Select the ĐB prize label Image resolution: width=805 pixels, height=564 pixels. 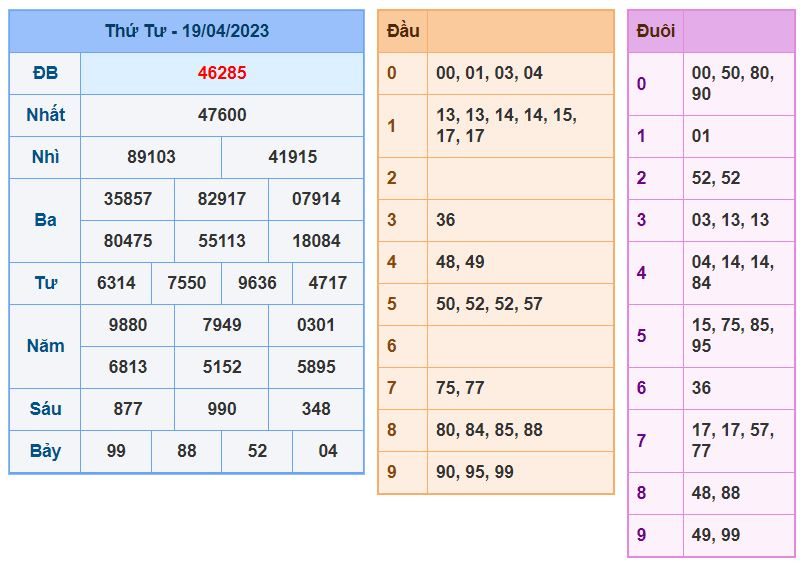(x=45, y=73)
